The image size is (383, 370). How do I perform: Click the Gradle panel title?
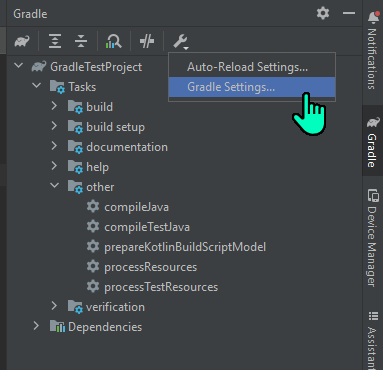[30, 14]
